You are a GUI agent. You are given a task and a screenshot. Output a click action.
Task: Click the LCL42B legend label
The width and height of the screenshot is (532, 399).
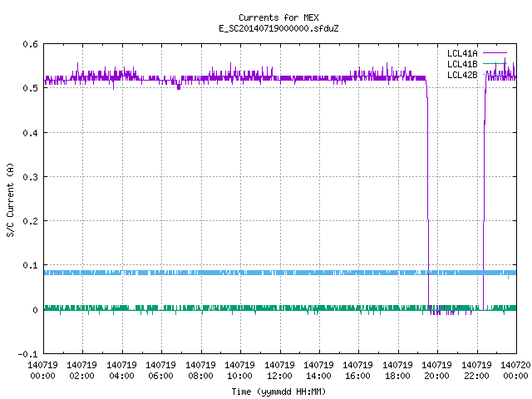point(462,75)
